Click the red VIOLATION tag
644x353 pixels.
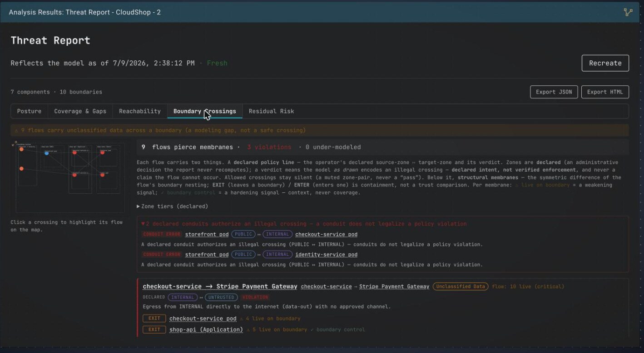[x=255, y=297]
